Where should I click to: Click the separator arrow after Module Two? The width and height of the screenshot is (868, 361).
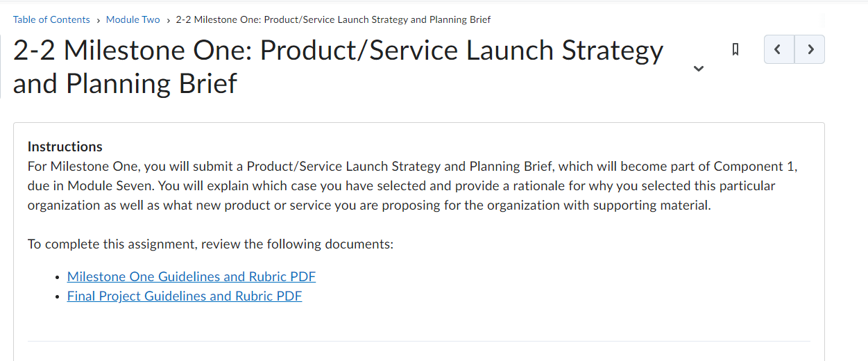[168, 20]
